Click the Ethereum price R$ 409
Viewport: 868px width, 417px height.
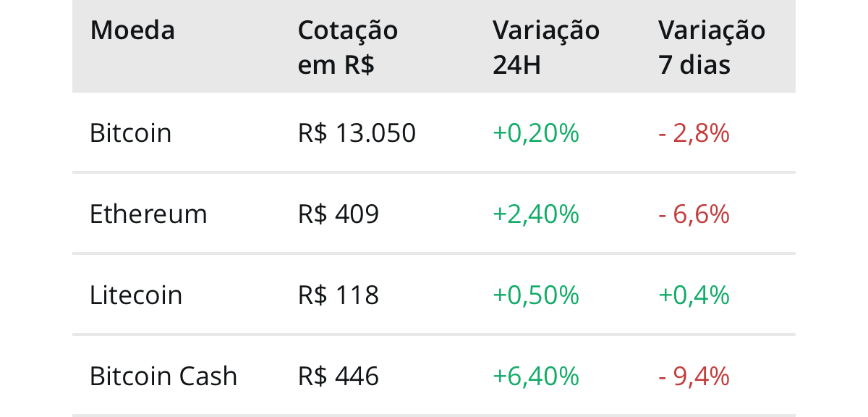pyautogui.click(x=338, y=214)
